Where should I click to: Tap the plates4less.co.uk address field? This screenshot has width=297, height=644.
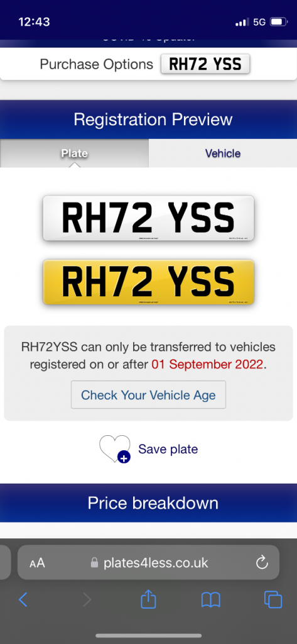[148, 563]
